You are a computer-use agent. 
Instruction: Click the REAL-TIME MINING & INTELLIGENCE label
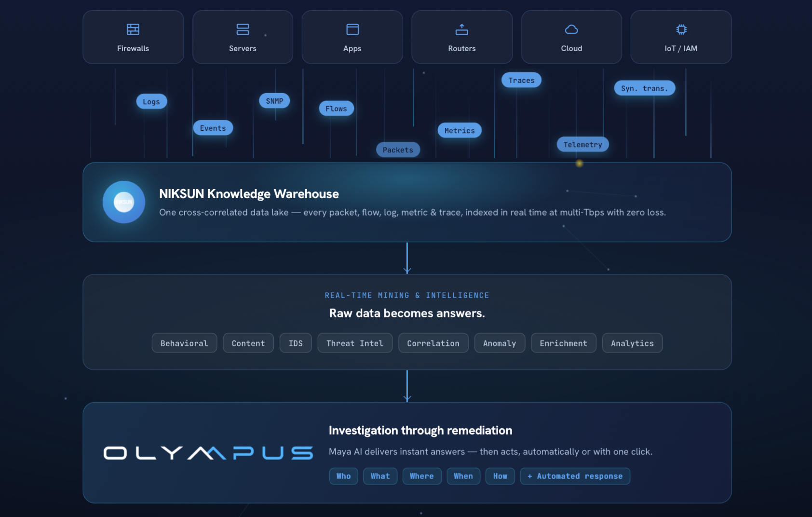[407, 295]
